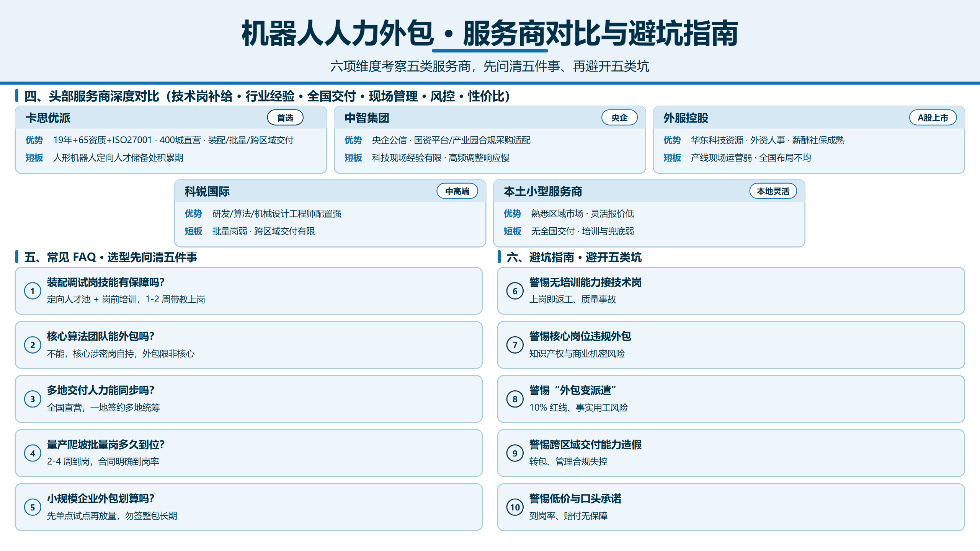Click heading 警惕“外包变派遣”
The width and height of the screenshot is (980, 551).
click(573, 390)
